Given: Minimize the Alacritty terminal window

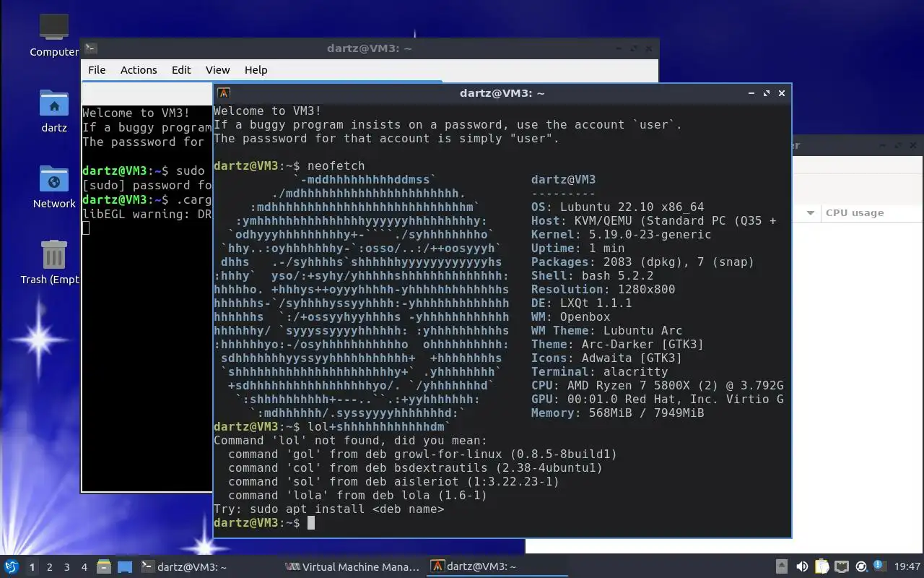Looking at the screenshot, I should tap(751, 93).
